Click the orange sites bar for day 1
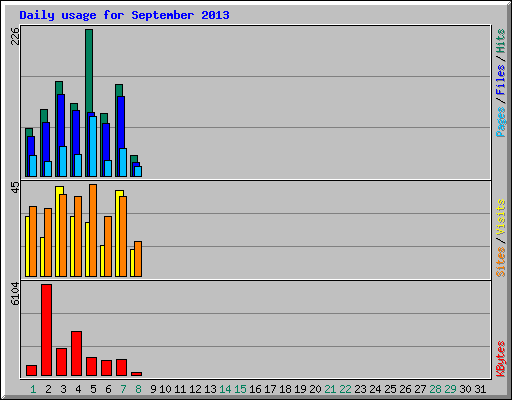Viewport: 512px width, 400px height. (x=33, y=241)
